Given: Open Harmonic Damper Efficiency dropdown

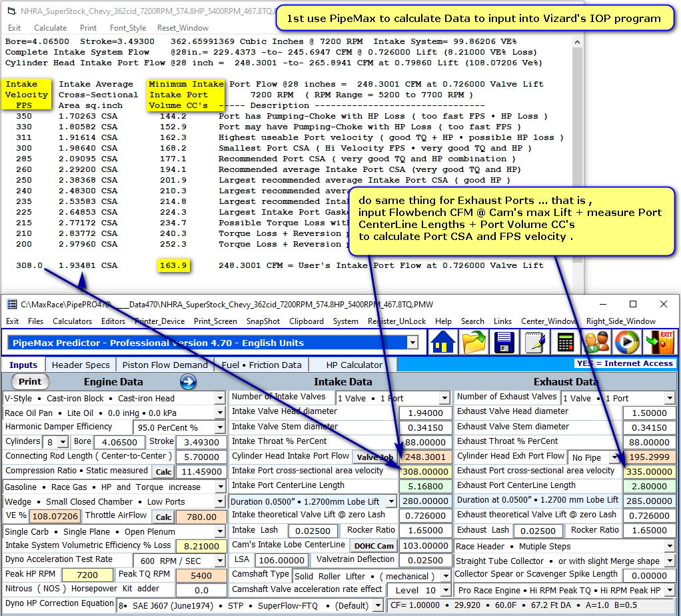Looking at the screenshot, I should pos(220,427).
